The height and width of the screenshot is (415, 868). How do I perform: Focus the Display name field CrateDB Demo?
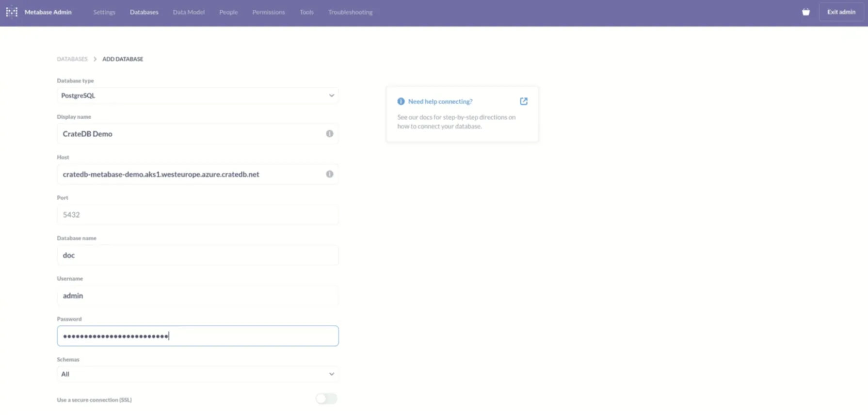coord(198,134)
